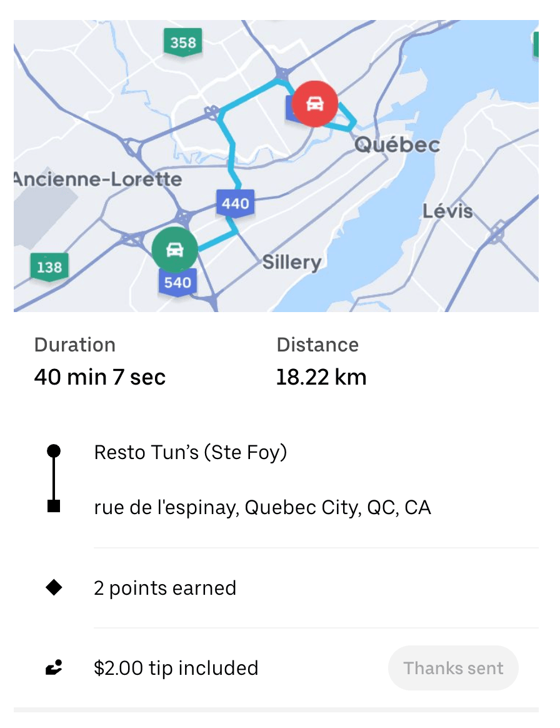560x728 pixels.
Task: Click the black diamond points icon
Action: tap(54, 588)
